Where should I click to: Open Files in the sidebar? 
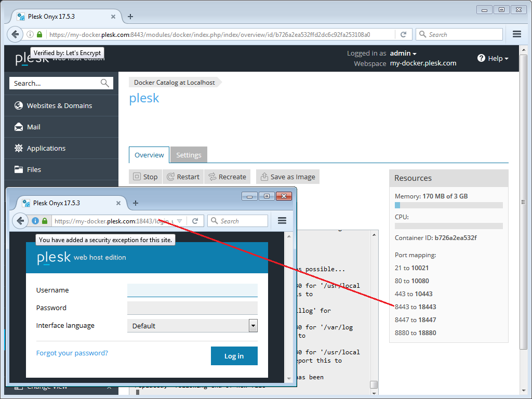coord(61,170)
